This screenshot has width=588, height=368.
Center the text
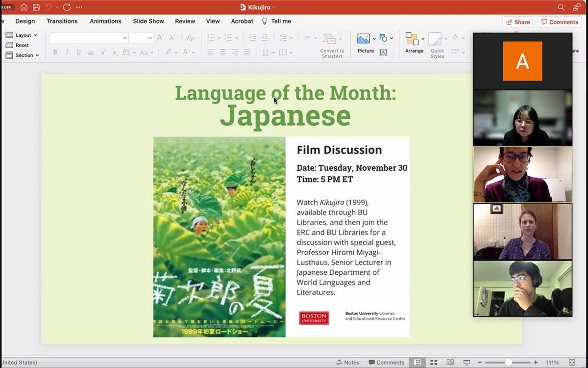[223, 52]
